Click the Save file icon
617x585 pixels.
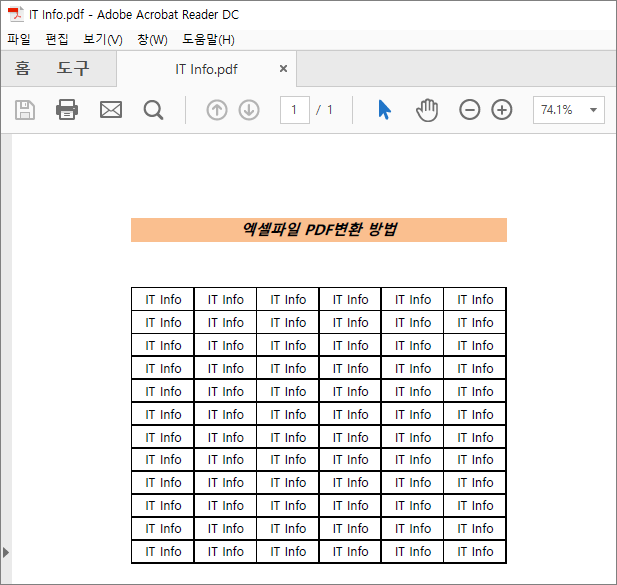point(25,110)
